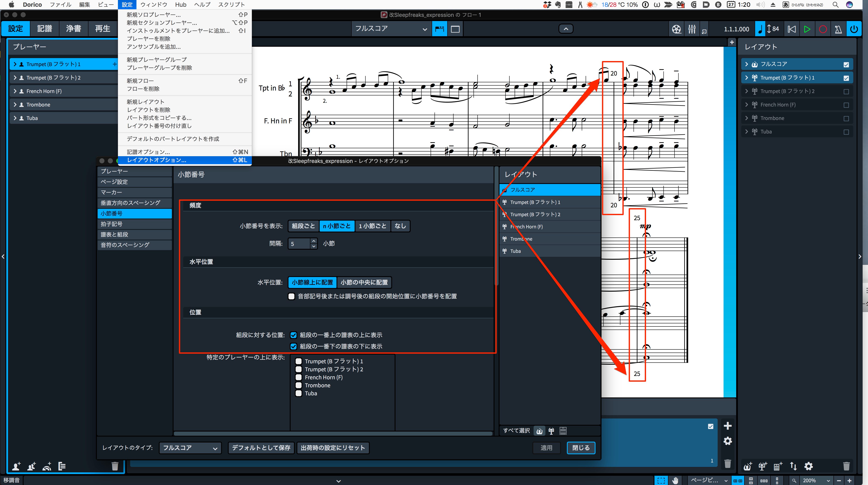Enable bar number after clef or key signature
Viewport: 868px width, 485px height.
pos(291,296)
